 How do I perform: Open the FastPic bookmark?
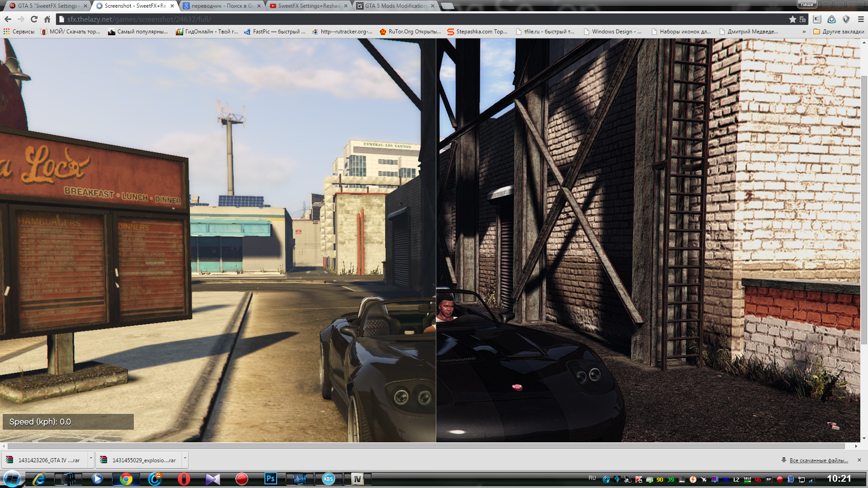click(274, 32)
